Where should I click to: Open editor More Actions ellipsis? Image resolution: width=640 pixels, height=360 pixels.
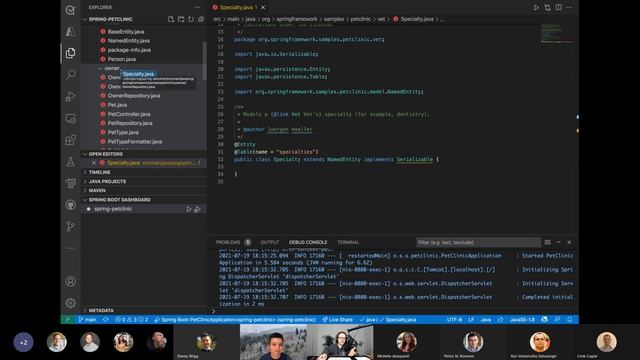coord(569,7)
